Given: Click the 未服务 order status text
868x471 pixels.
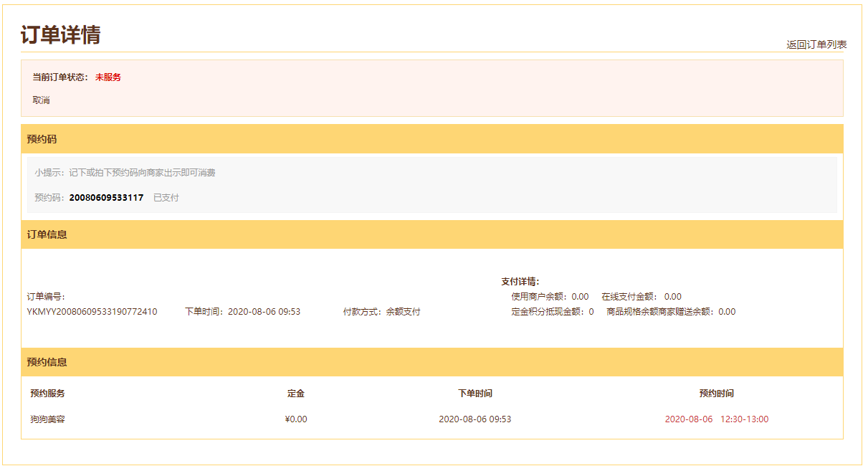Looking at the screenshot, I should point(108,77).
